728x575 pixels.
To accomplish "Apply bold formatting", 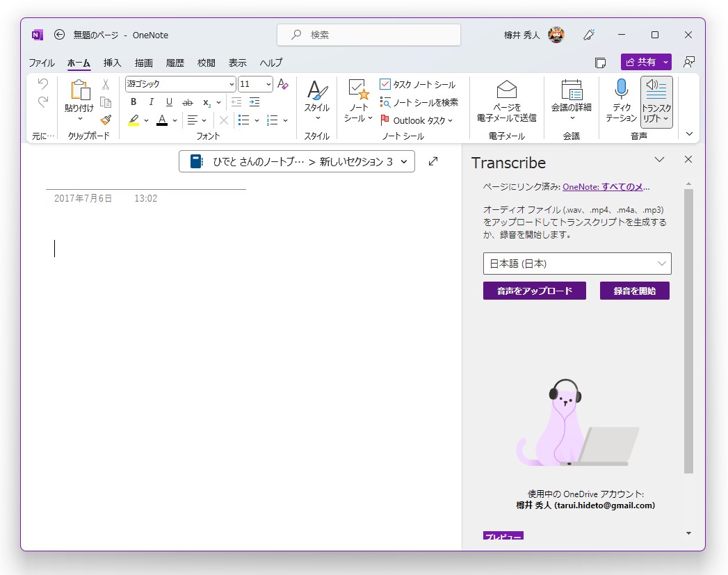I will [x=133, y=102].
